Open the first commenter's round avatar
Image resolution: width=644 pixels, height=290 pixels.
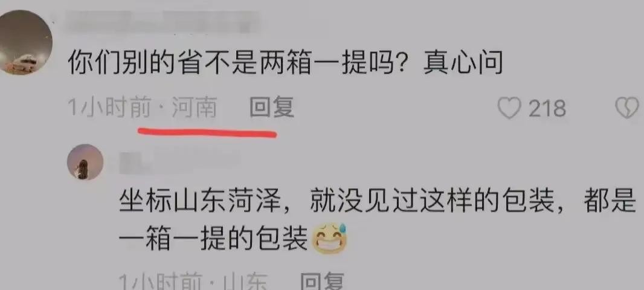click(25, 43)
